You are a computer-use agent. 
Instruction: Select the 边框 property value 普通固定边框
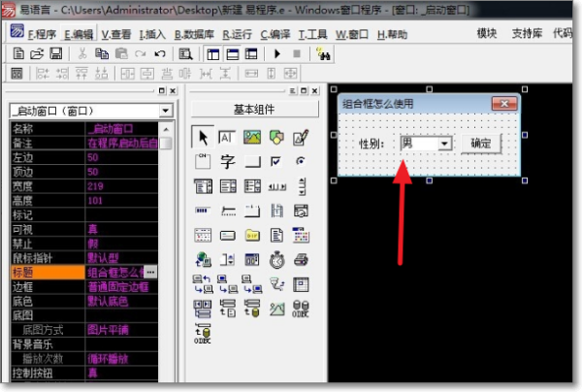[x=118, y=286]
